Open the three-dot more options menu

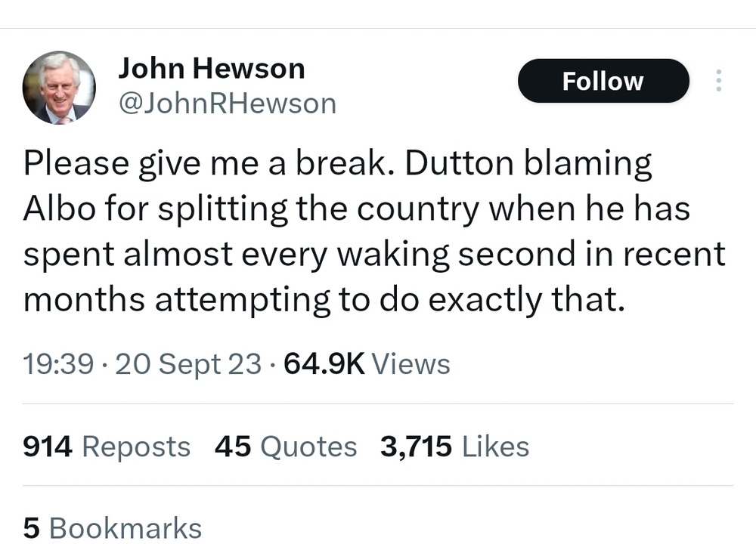point(718,81)
